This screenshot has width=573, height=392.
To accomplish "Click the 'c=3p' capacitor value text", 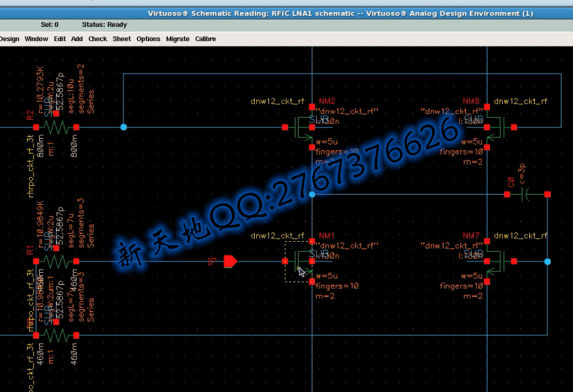I will point(522,174).
